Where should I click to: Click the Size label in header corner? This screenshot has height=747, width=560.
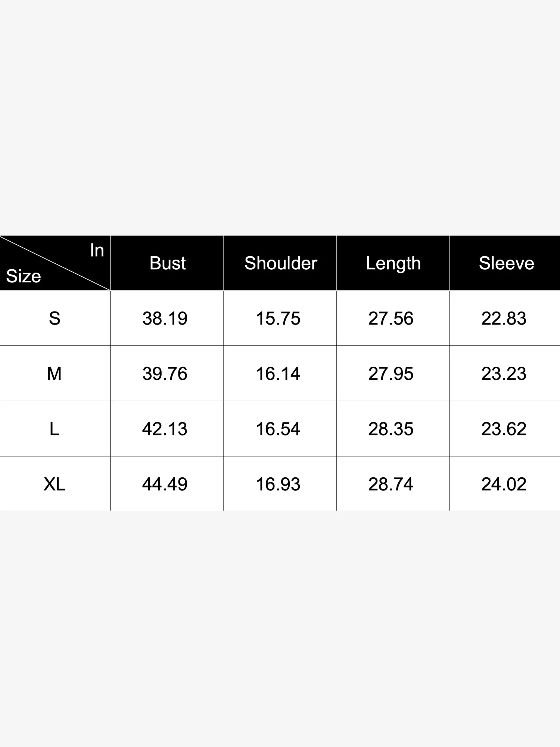click(24, 276)
